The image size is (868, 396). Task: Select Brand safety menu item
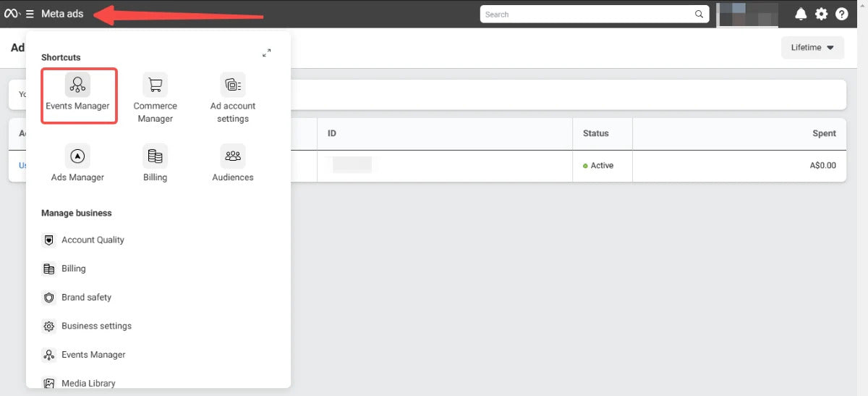click(86, 298)
